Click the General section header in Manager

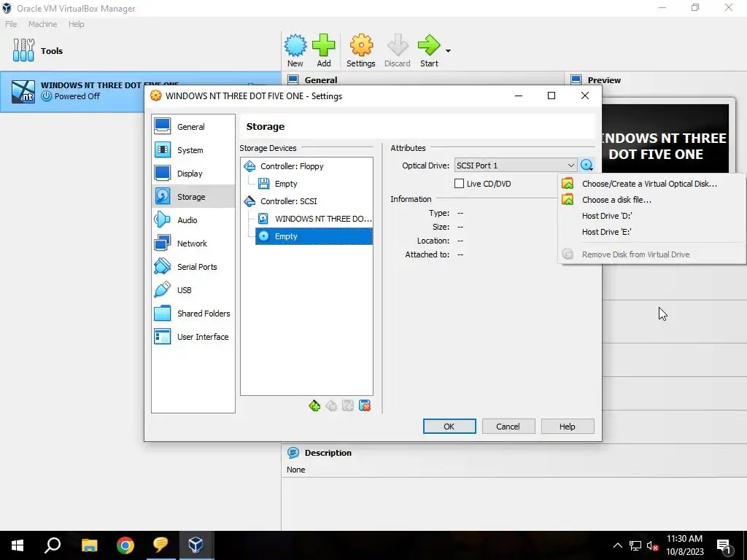(321, 80)
